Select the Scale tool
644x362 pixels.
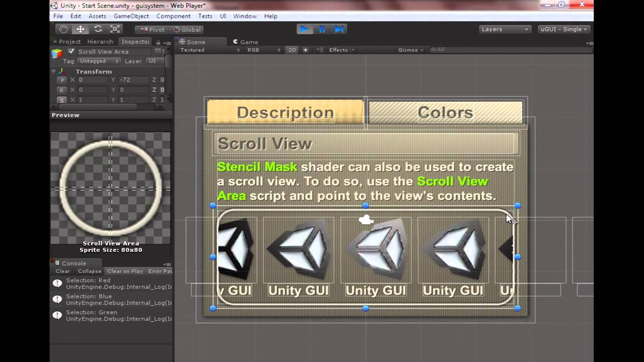tap(115, 29)
